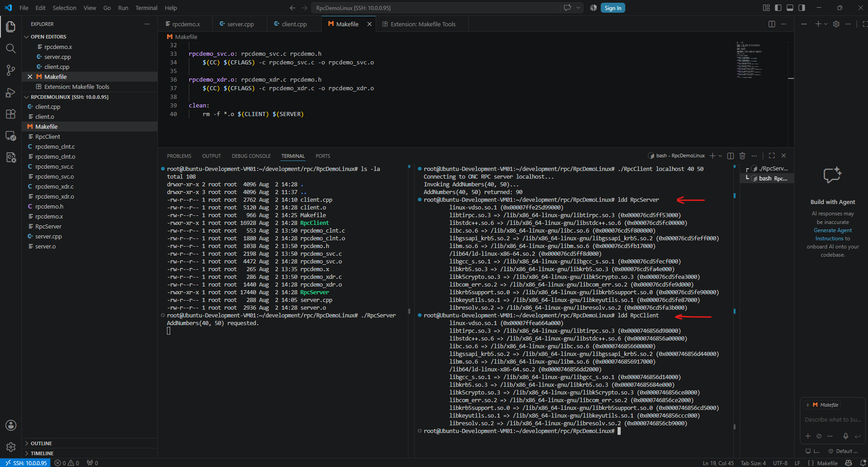Open the Run and Debug view
868x467 pixels.
[11, 92]
